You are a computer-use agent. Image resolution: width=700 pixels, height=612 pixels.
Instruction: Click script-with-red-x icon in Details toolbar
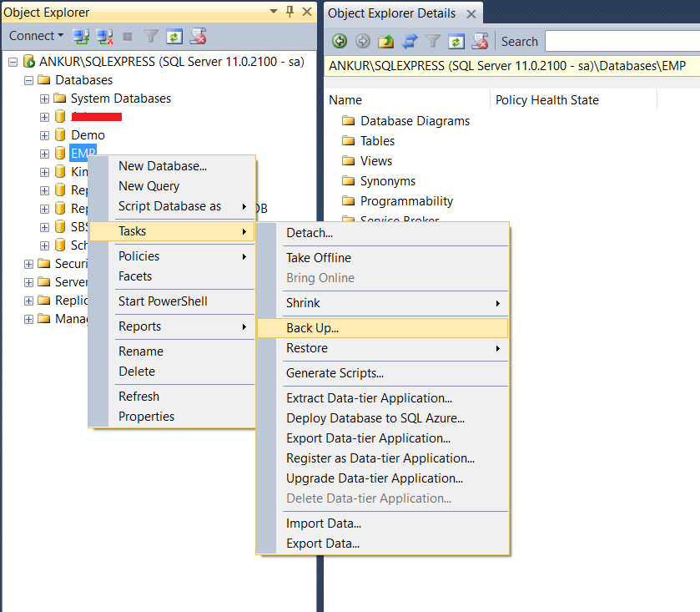(x=480, y=41)
